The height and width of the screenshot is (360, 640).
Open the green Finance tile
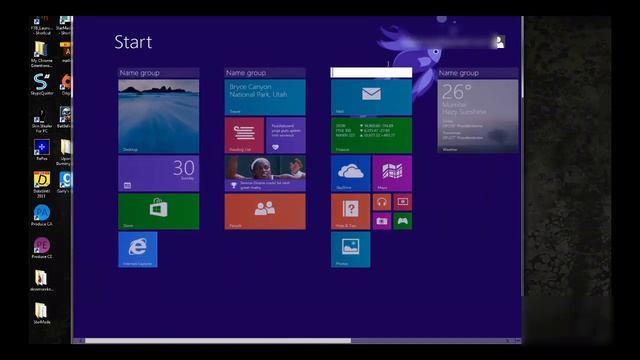tap(371, 136)
